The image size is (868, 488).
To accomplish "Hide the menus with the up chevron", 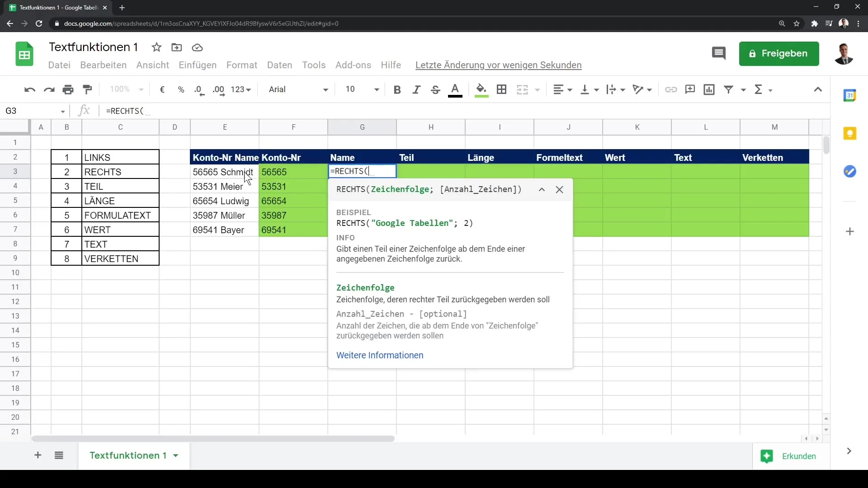I will coord(818,89).
